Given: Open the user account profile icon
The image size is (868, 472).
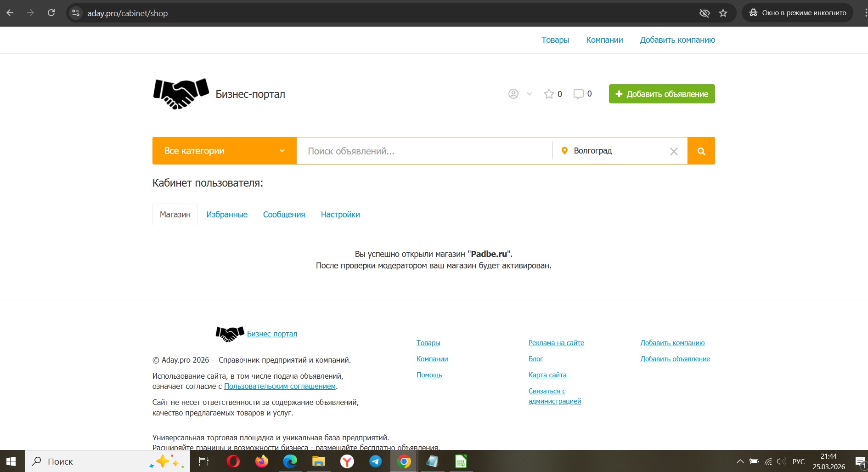Looking at the screenshot, I should click(x=513, y=94).
